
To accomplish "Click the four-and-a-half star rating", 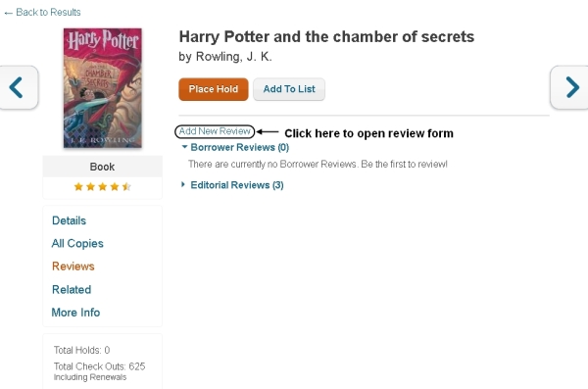I will pyautogui.click(x=102, y=186).
